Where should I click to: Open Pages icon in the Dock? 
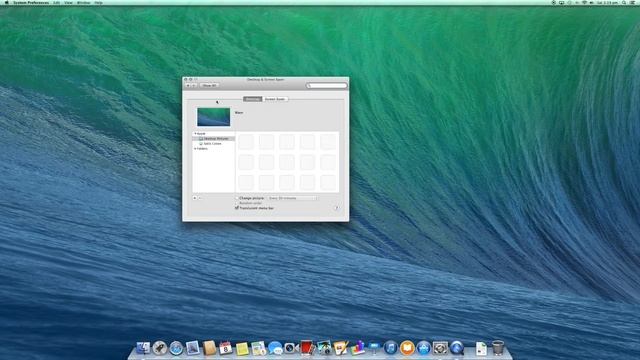(341, 348)
